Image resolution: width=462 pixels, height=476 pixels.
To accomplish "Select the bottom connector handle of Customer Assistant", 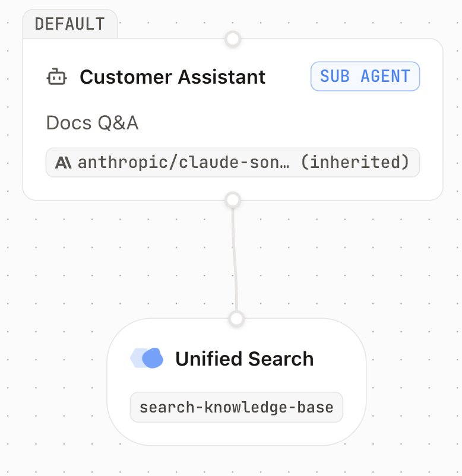I will (233, 200).
